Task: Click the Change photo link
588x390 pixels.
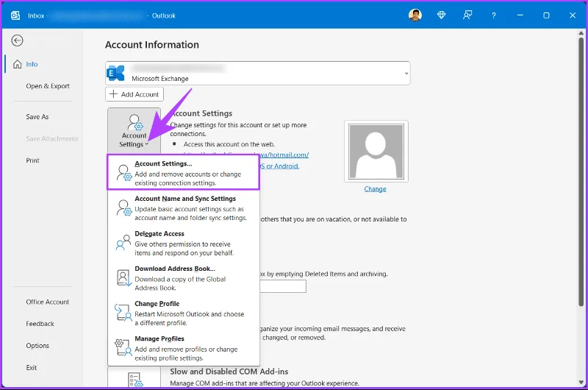Action: point(375,189)
